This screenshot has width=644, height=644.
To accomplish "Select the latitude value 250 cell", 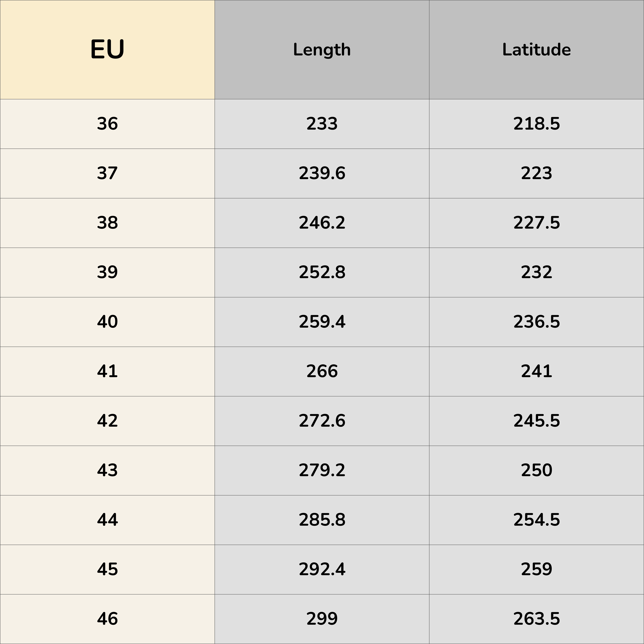I will click(536, 470).
